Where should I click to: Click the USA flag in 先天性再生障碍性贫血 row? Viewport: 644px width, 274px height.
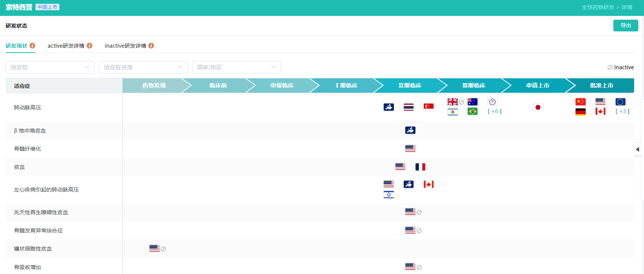click(x=410, y=212)
